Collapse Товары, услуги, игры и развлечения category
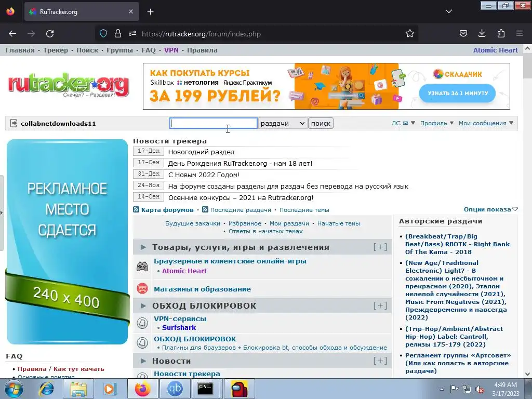This screenshot has width=532, height=399. pyautogui.click(x=143, y=247)
